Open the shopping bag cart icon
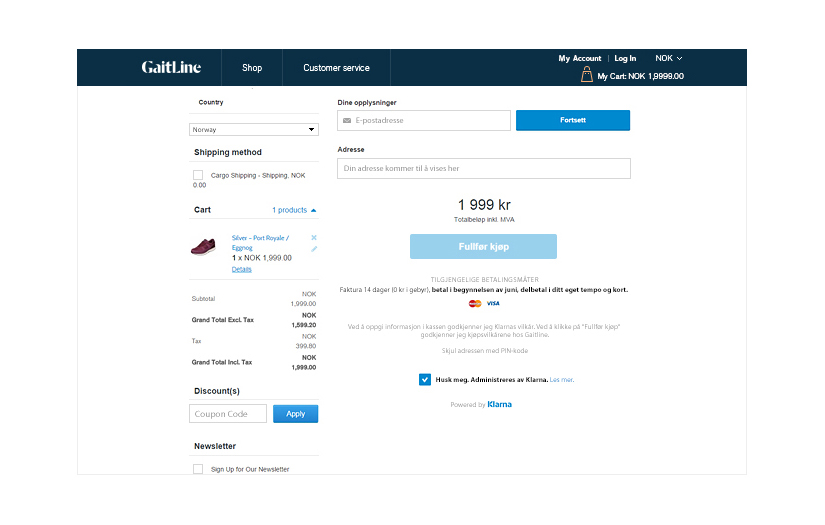825x525 pixels. coord(587,75)
